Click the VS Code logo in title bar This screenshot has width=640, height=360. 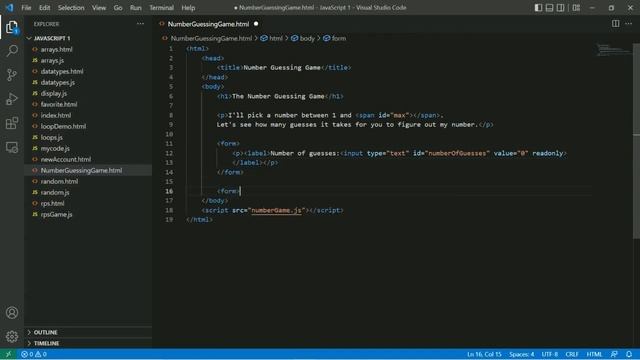point(9,8)
